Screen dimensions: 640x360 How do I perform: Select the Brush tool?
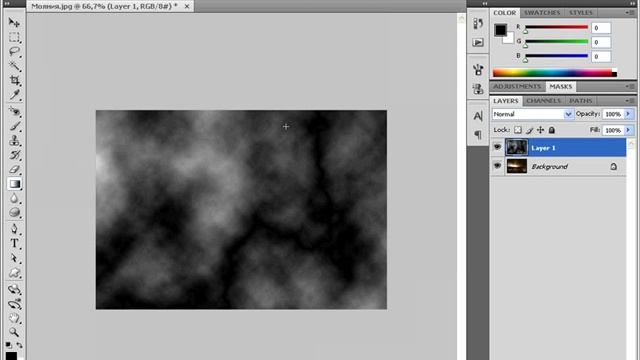click(14, 126)
